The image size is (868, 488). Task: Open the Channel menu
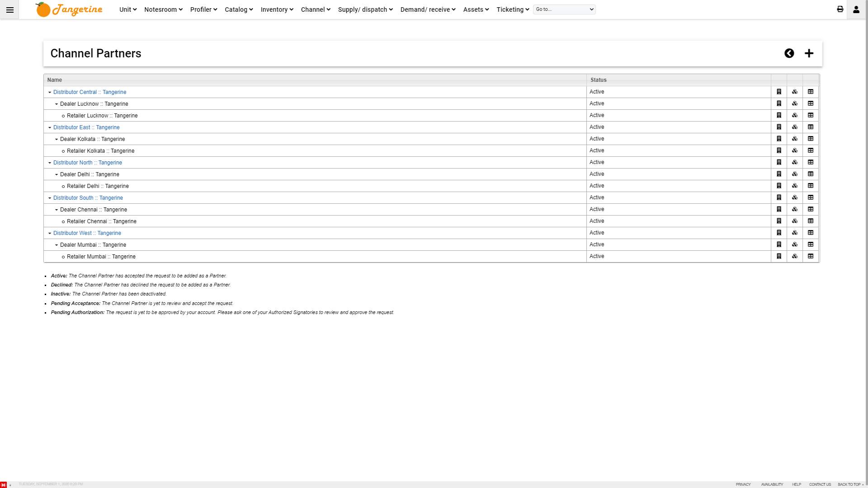316,9
